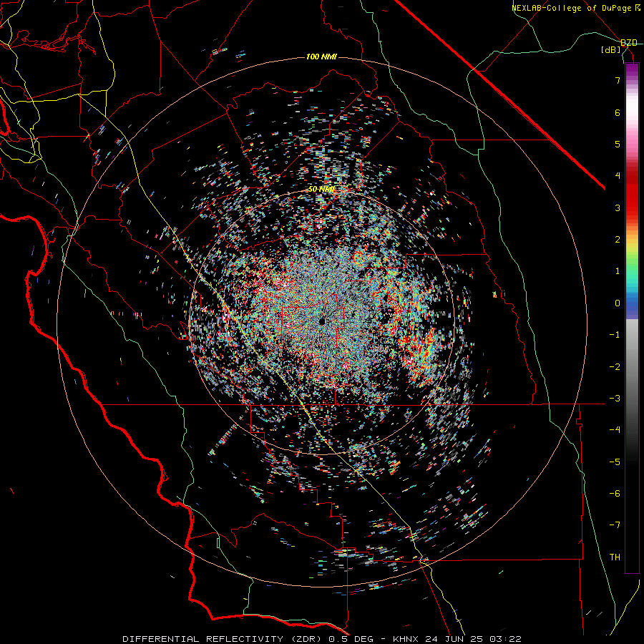The width and height of the screenshot is (644, 644).
Task: Click the -7 value on the dB scale
Action: pyautogui.click(x=615, y=525)
